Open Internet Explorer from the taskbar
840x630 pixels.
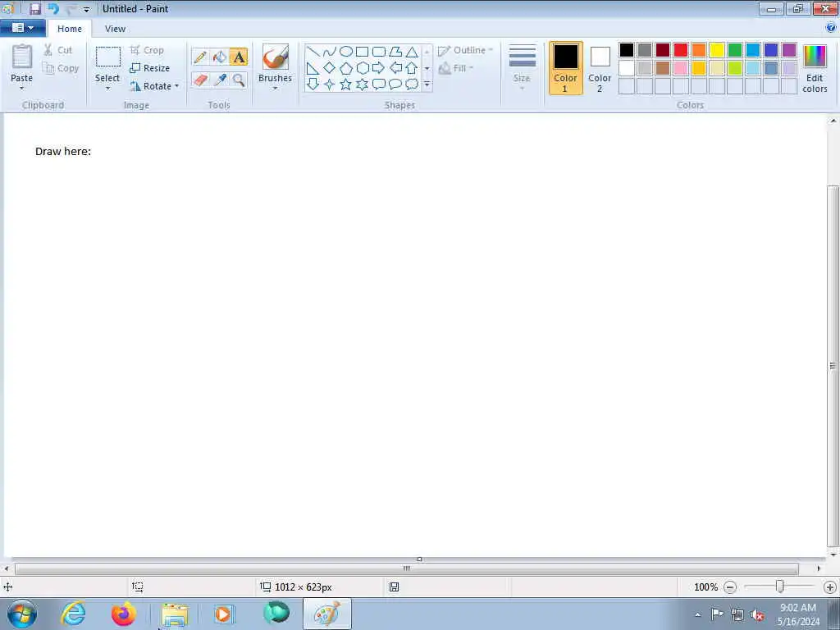pos(73,614)
